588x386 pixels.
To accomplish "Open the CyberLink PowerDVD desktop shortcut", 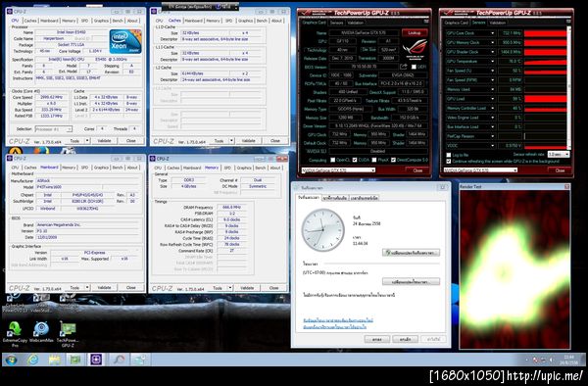I will (x=15, y=303).
